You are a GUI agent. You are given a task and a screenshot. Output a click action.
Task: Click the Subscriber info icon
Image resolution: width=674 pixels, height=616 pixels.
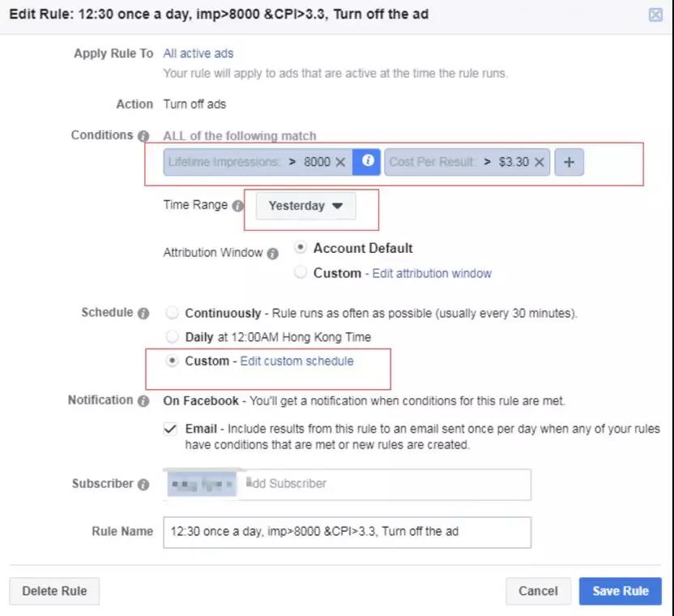click(x=143, y=485)
